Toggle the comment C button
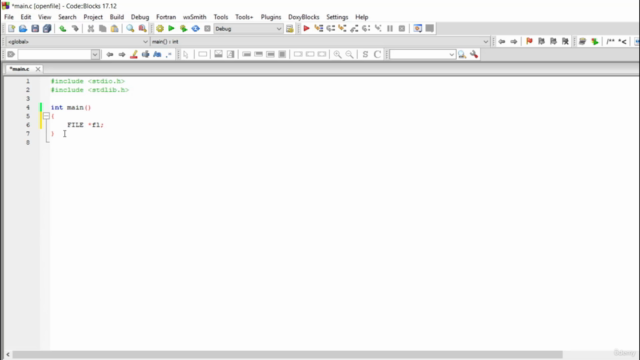 coord(377,54)
